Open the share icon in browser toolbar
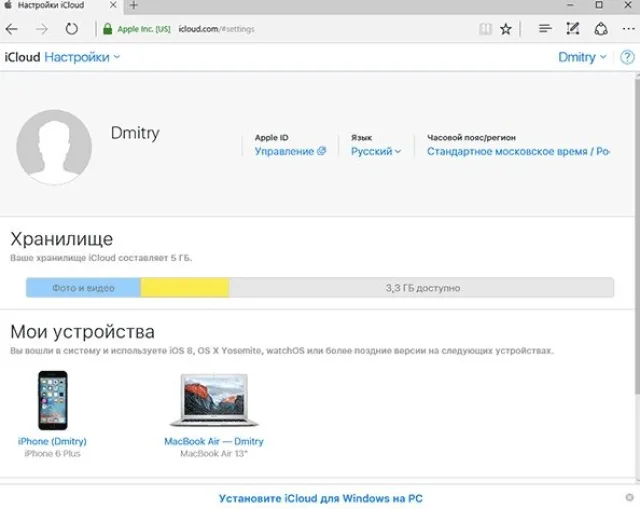Image resolution: width=640 pixels, height=509 pixels. [601, 29]
